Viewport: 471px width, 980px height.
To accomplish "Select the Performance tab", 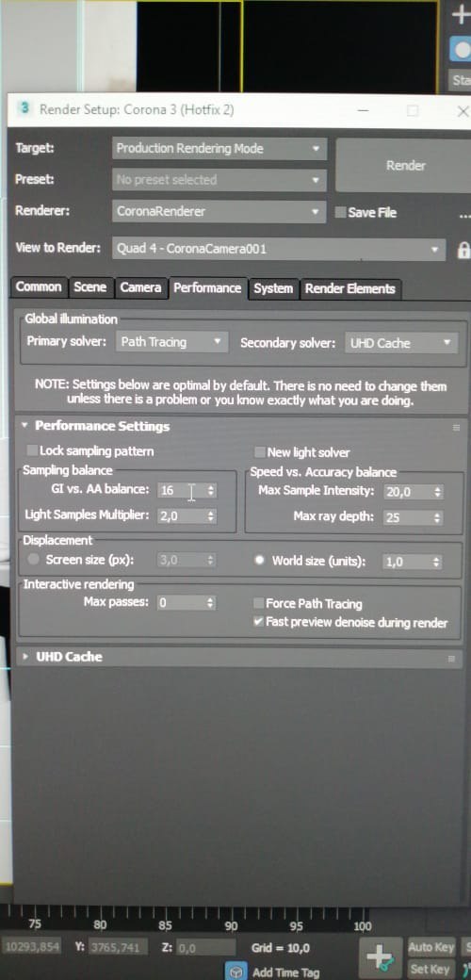I will [207, 287].
